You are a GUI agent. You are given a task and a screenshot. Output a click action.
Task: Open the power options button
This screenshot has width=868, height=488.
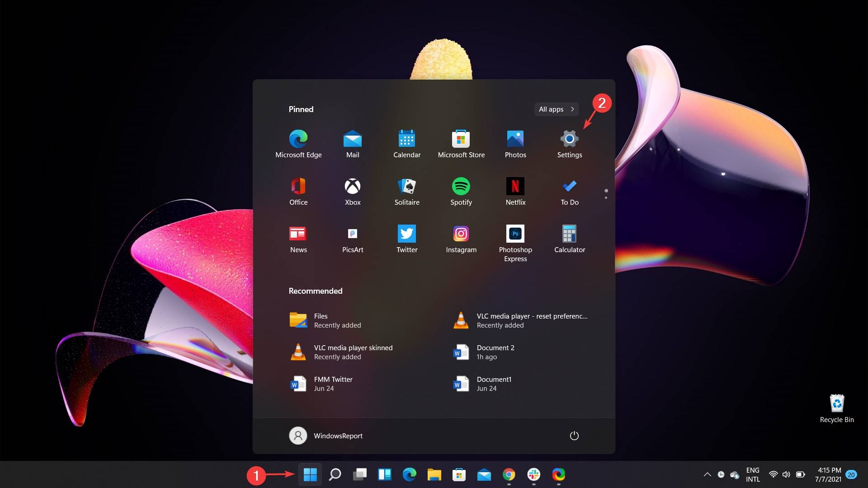pyautogui.click(x=574, y=436)
